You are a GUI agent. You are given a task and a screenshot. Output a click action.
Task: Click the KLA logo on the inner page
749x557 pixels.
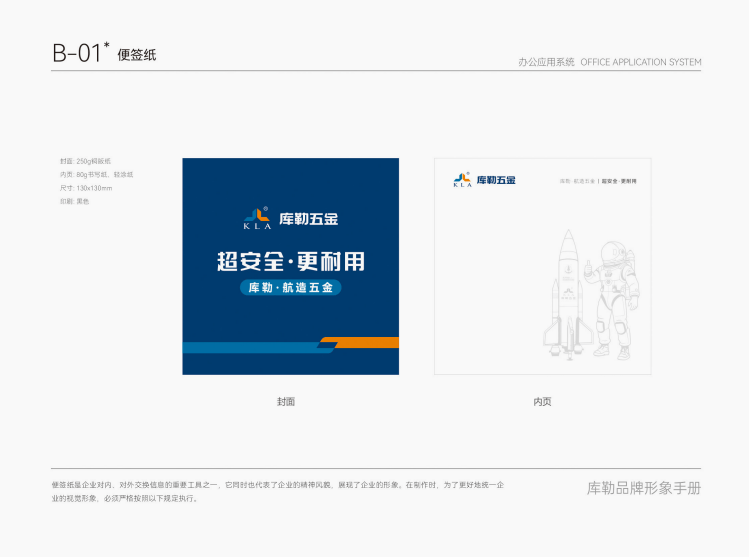click(x=462, y=180)
